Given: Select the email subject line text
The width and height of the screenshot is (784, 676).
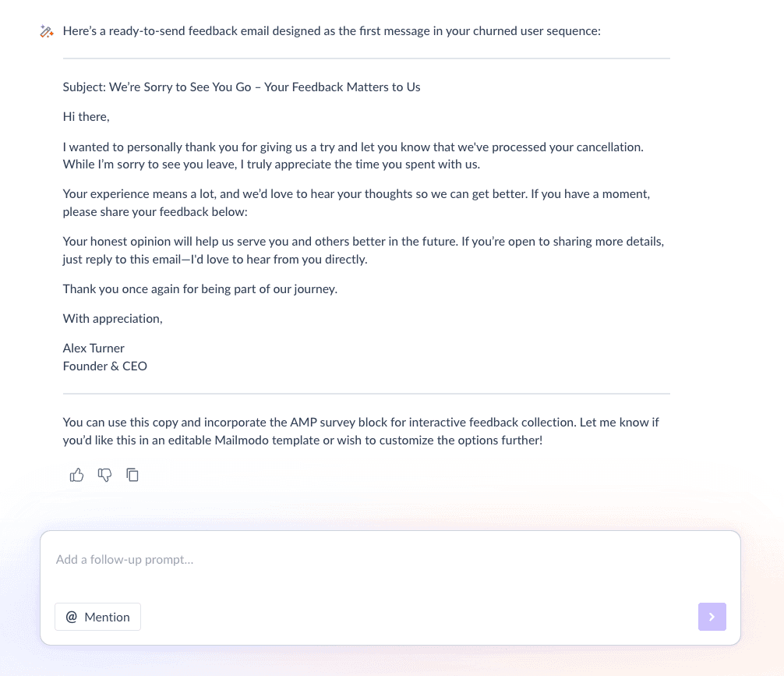Looking at the screenshot, I should pos(242,87).
